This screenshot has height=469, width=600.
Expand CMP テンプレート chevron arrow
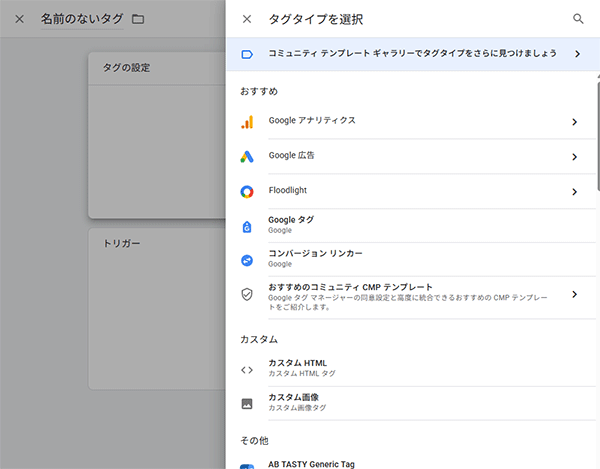tap(574, 294)
